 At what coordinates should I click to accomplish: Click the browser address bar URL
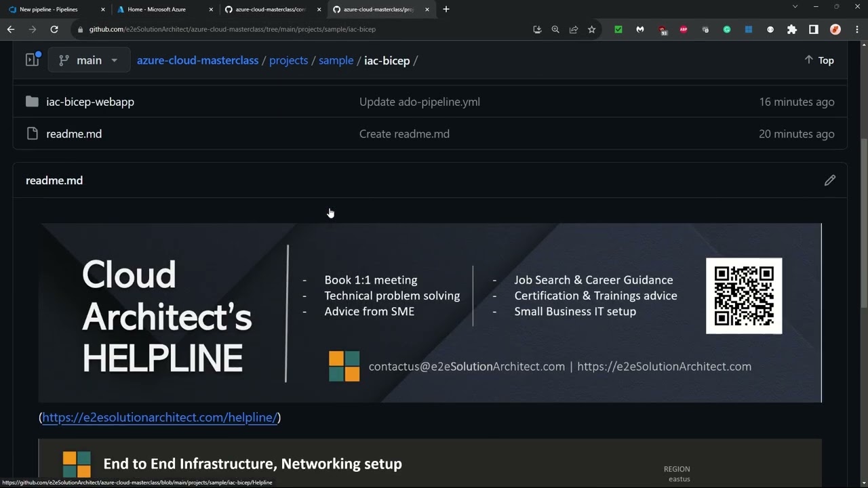(x=233, y=30)
